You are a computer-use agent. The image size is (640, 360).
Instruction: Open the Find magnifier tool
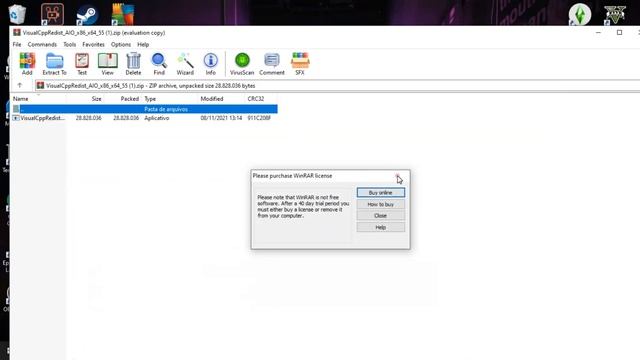(x=159, y=64)
